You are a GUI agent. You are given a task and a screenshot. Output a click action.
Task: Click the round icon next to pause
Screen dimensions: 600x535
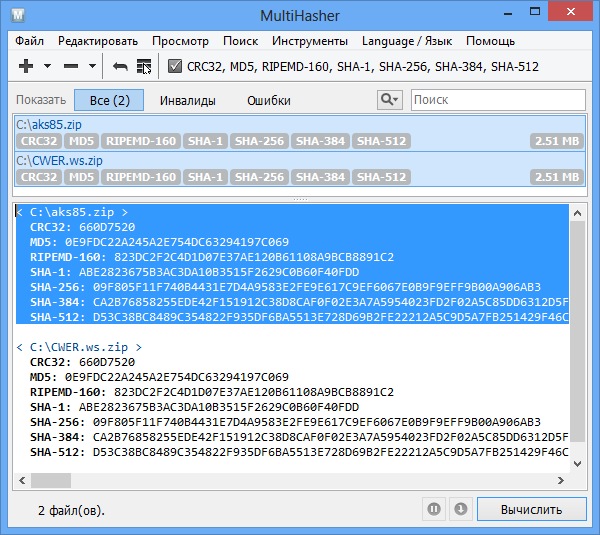tap(460, 509)
